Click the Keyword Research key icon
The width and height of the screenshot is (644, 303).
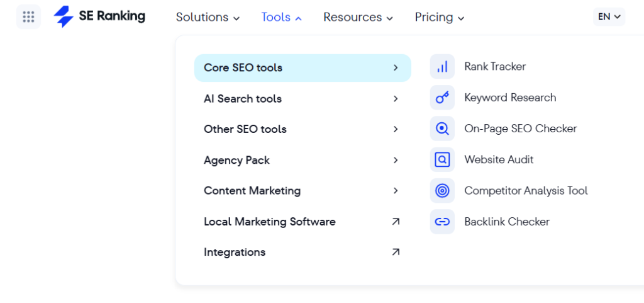[x=442, y=98]
